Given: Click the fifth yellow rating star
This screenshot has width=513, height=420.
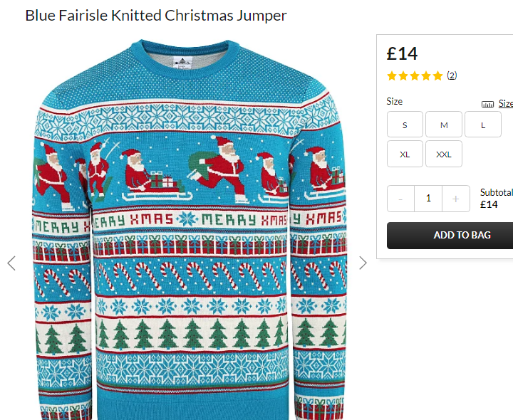Looking at the screenshot, I should pos(437,76).
